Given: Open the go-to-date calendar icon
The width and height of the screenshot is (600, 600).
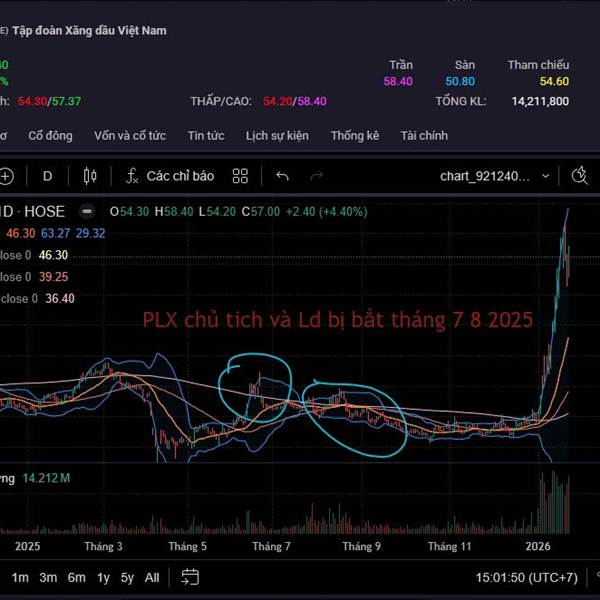Looking at the screenshot, I should pos(190,577).
